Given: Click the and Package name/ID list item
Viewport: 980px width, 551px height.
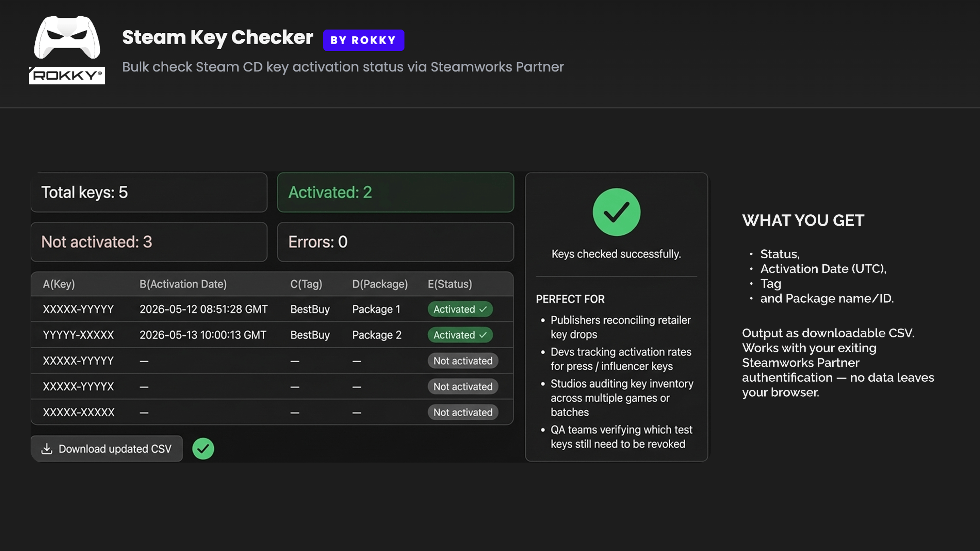Looking at the screenshot, I should point(827,299).
